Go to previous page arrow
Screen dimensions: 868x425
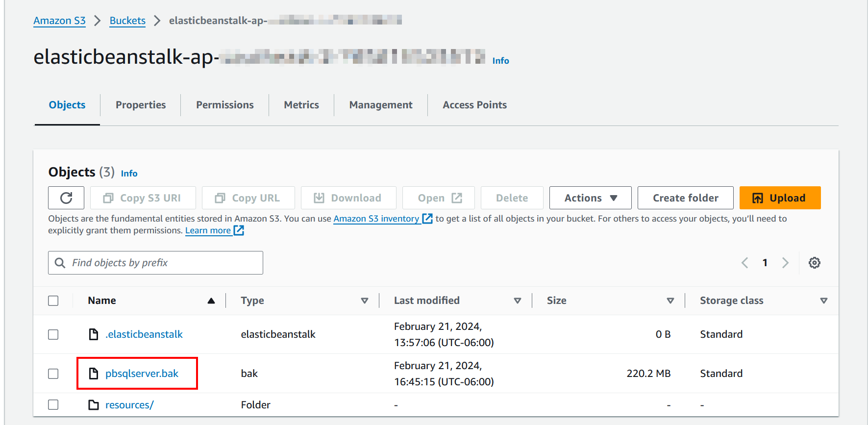pos(744,263)
